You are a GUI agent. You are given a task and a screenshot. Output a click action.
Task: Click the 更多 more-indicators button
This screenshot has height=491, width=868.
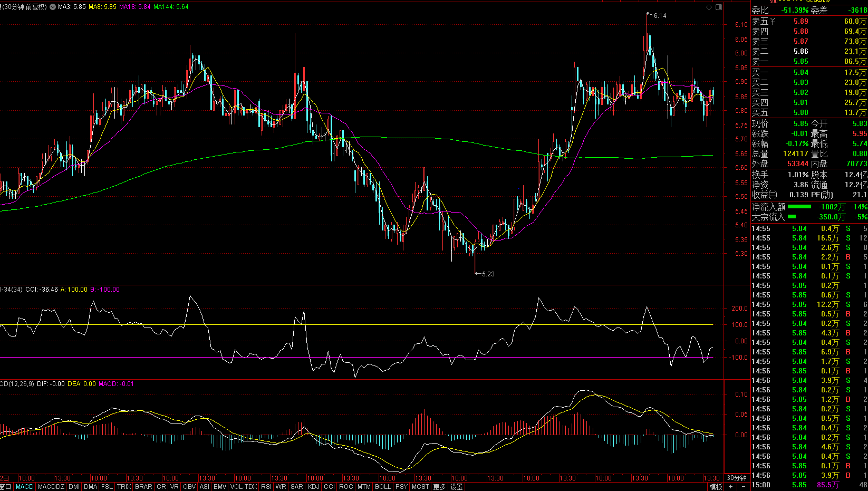pos(440,487)
